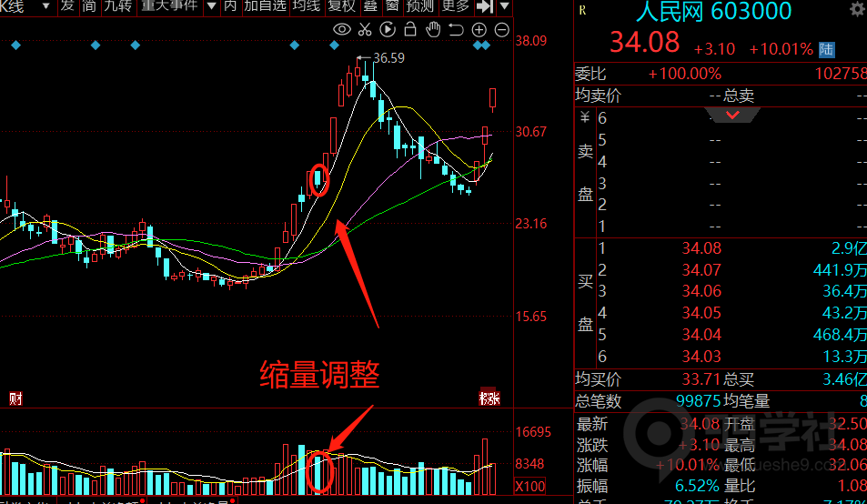This screenshot has height=504, width=867.
Task: Open the 预测 forecast tool
Action: [x=420, y=6]
